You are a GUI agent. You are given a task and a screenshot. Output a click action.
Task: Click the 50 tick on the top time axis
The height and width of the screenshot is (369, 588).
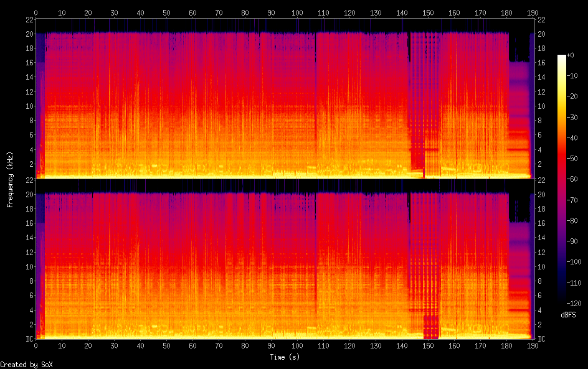(166, 12)
